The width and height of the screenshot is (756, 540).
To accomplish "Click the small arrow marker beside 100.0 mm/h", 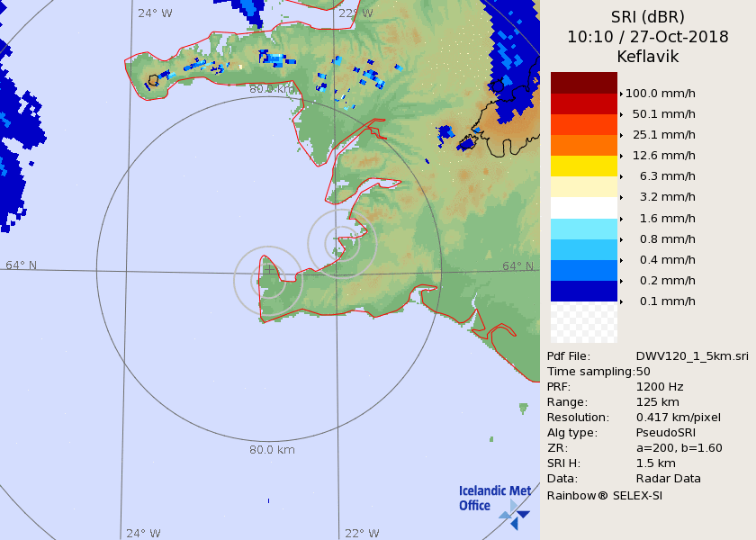I will (x=621, y=94).
